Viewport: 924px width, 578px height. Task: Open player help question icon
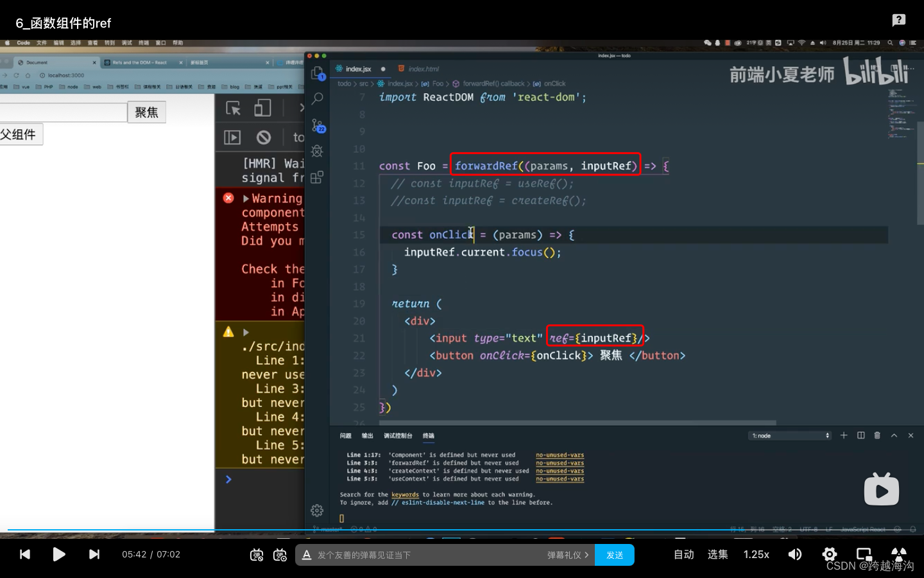899,20
